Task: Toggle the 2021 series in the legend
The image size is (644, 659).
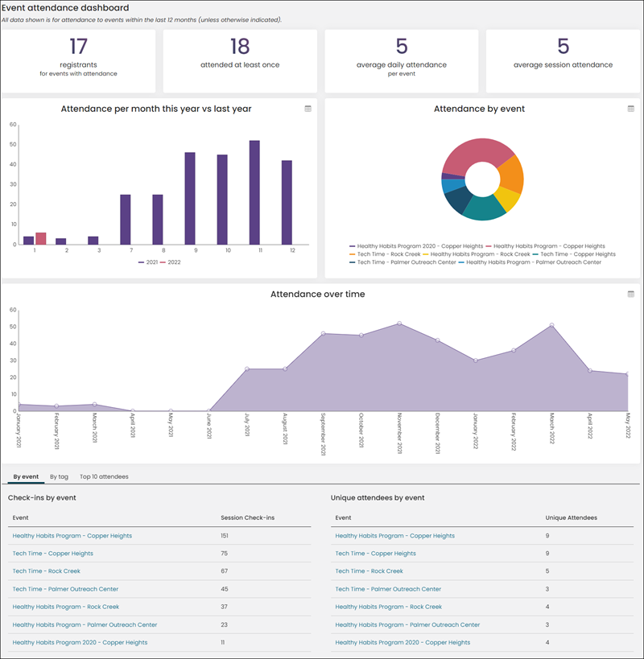Action: pyautogui.click(x=148, y=262)
